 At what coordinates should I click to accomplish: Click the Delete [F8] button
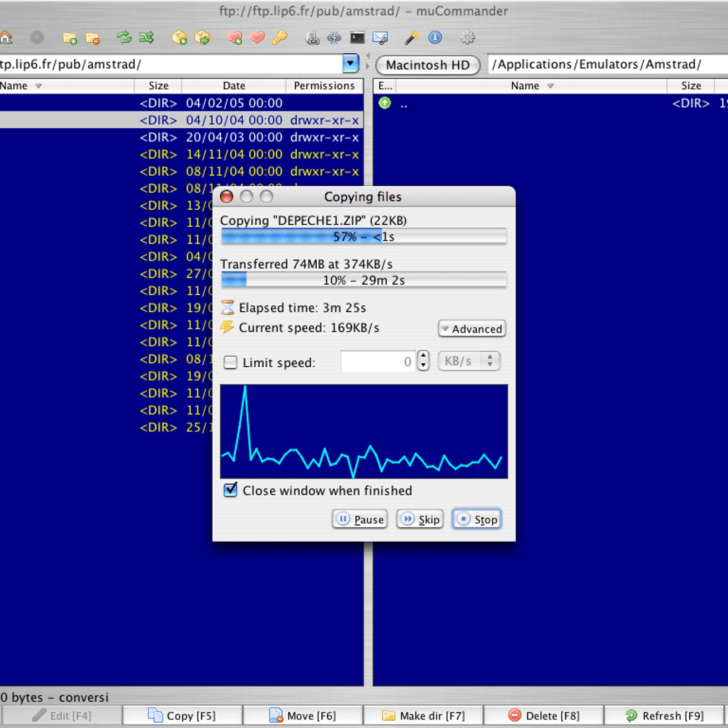coord(544,716)
